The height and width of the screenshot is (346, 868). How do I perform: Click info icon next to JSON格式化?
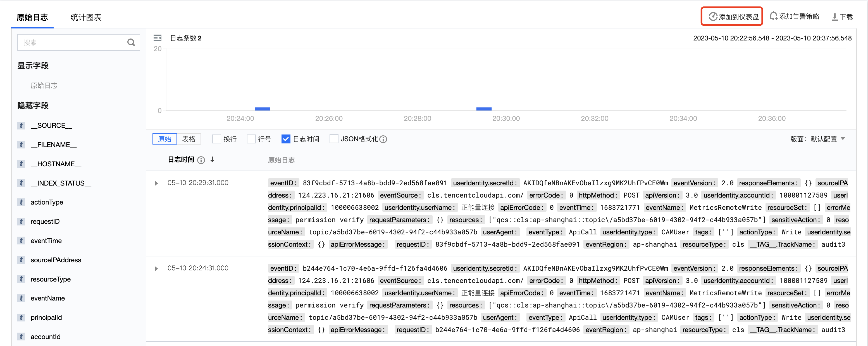pos(383,139)
